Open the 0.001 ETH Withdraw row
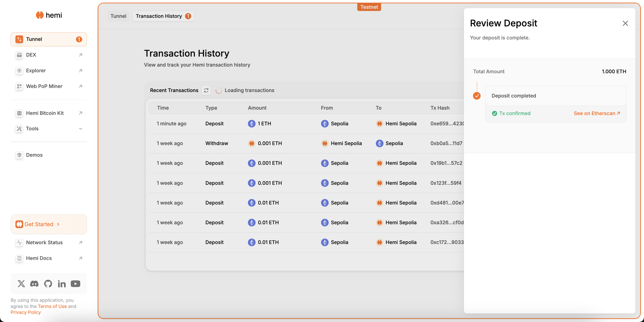644x322 pixels. coord(306,143)
